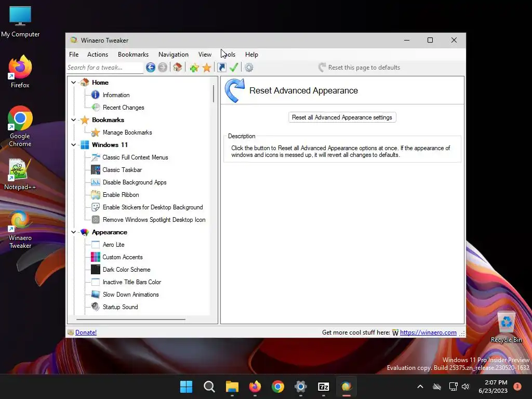Click the Windows Start button
The height and width of the screenshot is (399, 532).
[x=186, y=387]
